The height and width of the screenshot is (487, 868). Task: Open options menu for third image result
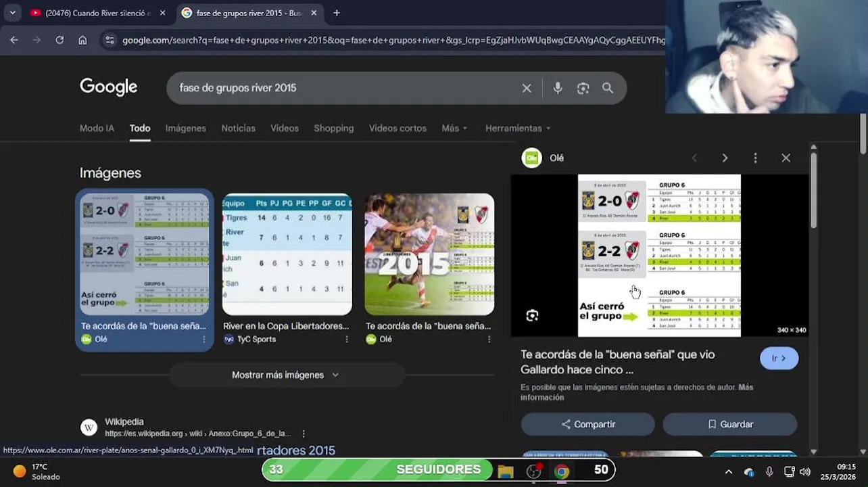click(489, 339)
